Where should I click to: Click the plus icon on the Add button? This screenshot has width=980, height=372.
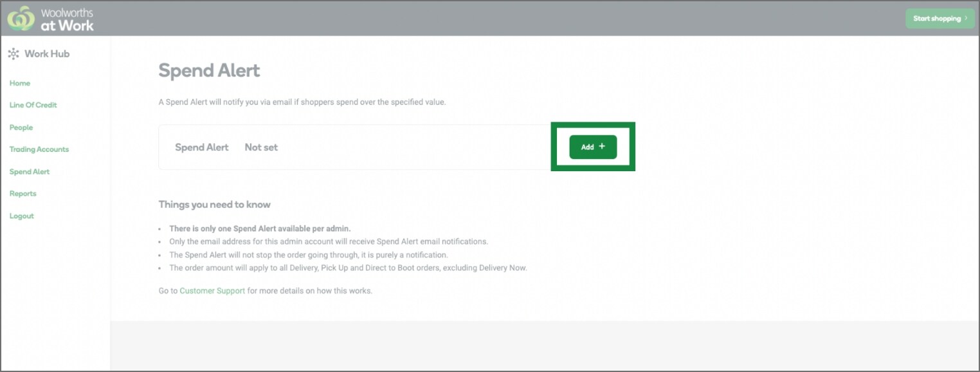click(x=602, y=147)
